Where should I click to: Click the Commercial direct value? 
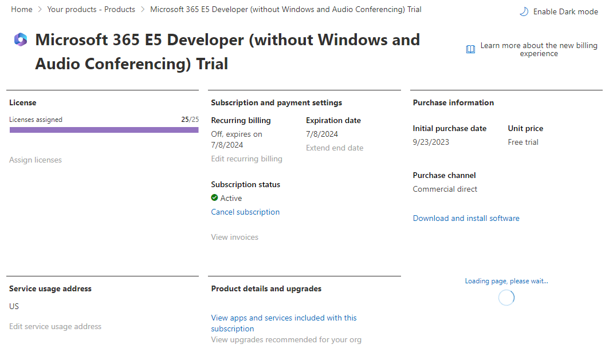[x=445, y=189]
